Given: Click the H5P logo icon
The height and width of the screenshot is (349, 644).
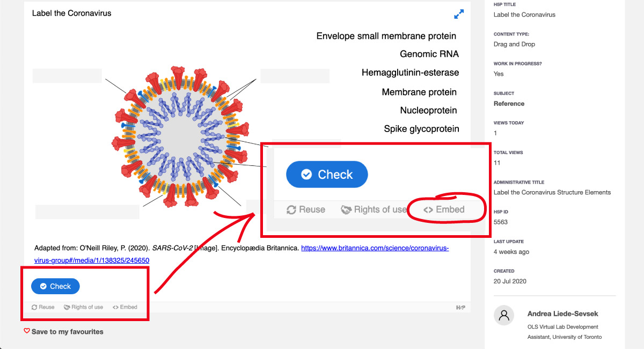Looking at the screenshot, I should (460, 307).
